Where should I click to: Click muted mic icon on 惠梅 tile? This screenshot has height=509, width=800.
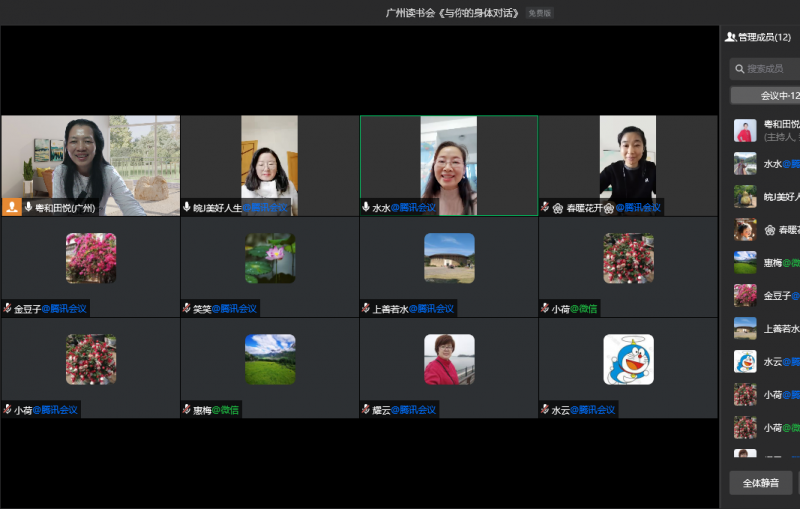[x=186, y=410]
